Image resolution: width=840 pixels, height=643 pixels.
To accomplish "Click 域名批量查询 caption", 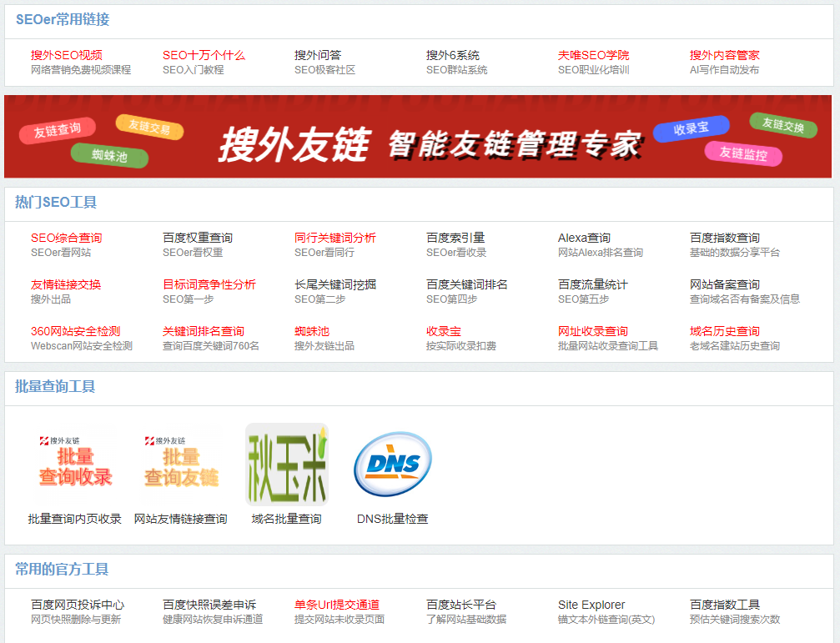I will 287,519.
